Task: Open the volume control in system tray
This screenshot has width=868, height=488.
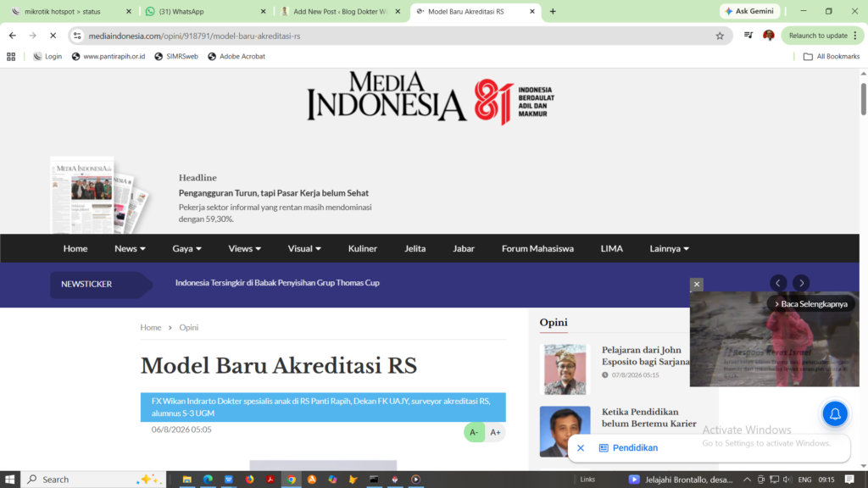Action: coord(787,480)
